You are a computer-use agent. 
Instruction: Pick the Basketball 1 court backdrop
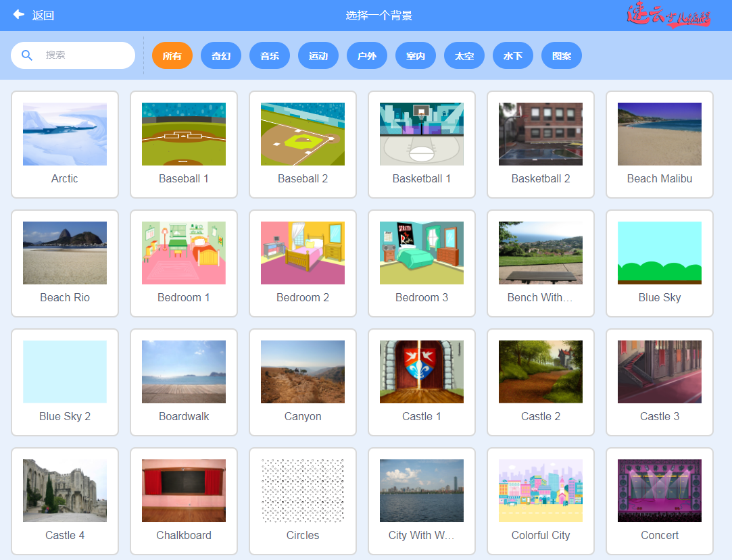pyautogui.click(x=422, y=144)
